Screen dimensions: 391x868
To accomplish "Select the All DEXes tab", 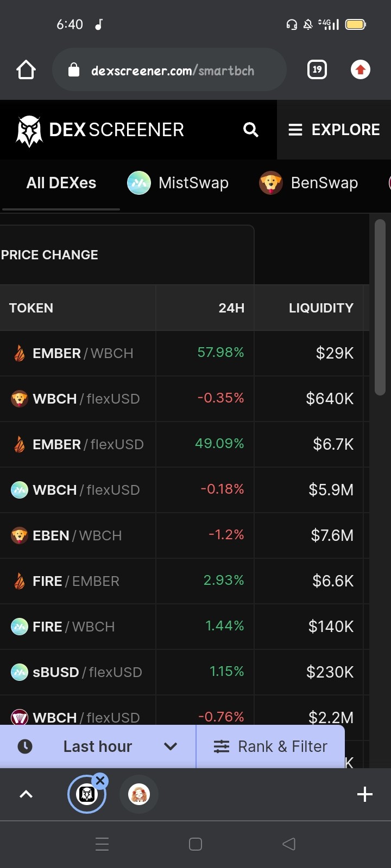I will point(61,183).
